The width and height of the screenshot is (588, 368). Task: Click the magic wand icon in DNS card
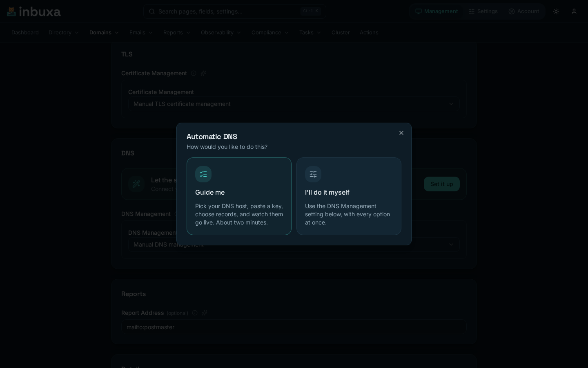pos(136,184)
